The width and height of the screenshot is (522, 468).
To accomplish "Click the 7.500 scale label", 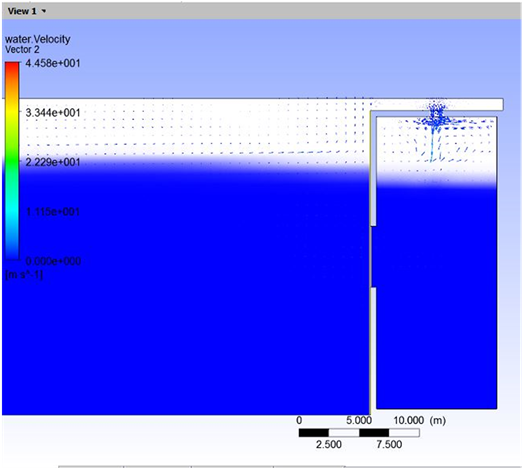I will [389, 444].
